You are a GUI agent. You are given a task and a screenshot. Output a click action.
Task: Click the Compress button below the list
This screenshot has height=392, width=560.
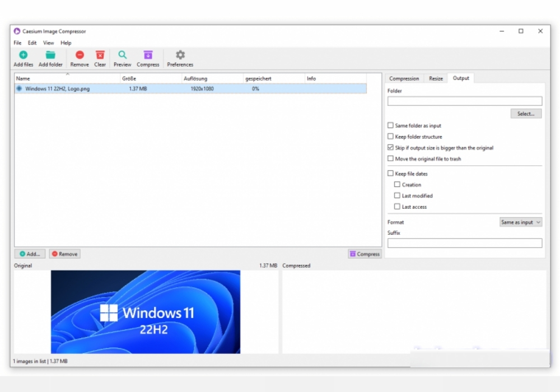click(365, 254)
